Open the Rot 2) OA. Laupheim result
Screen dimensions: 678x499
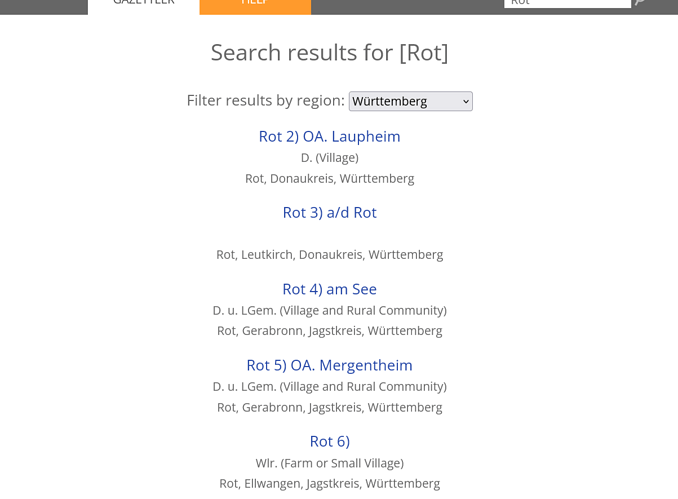click(329, 137)
